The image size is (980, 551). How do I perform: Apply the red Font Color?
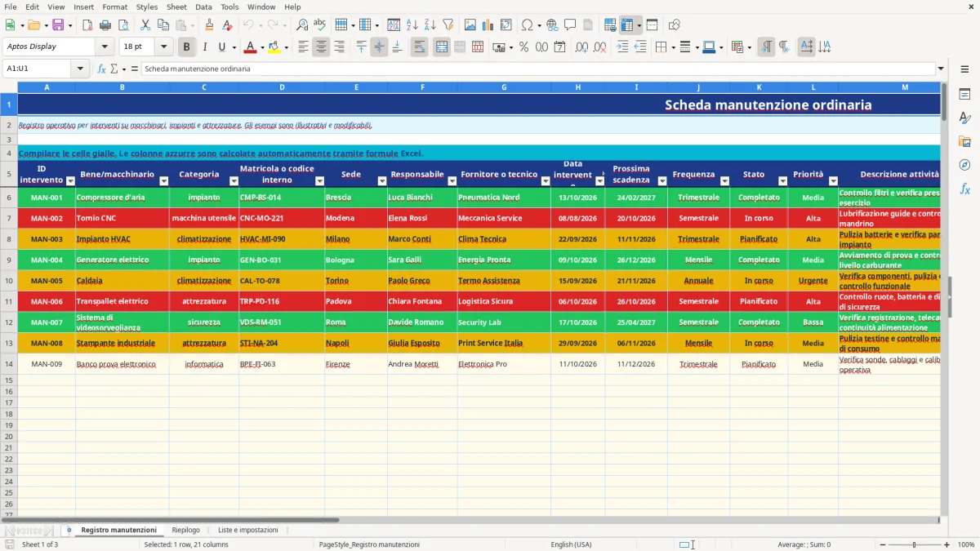(250, 47)
